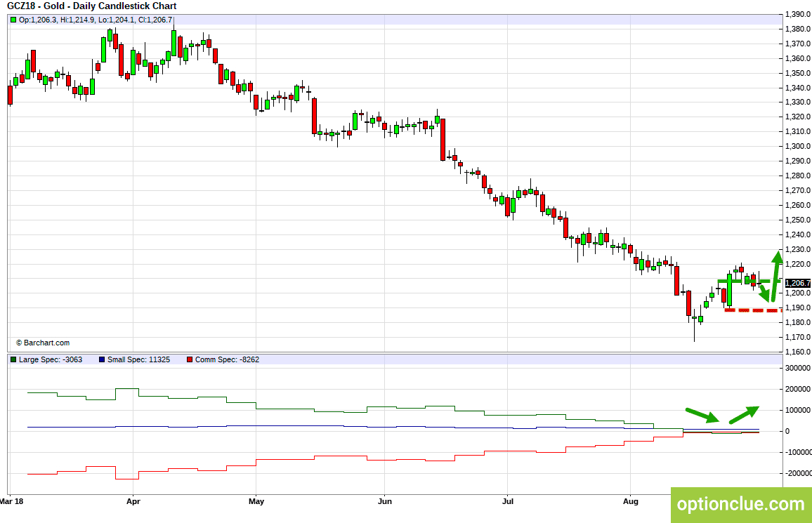Click the 1,270.0 price axis label
The image size is (812, 523).
click(798, 191)
